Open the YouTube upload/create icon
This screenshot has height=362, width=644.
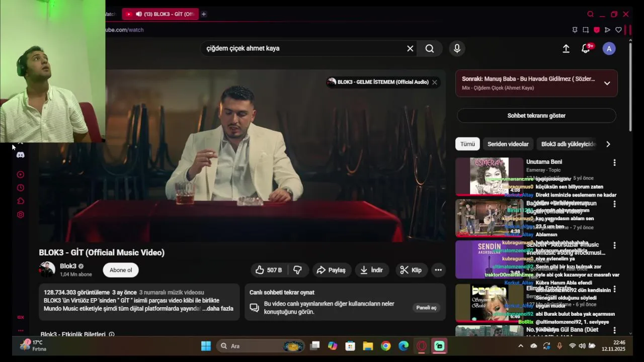(566, 48)
